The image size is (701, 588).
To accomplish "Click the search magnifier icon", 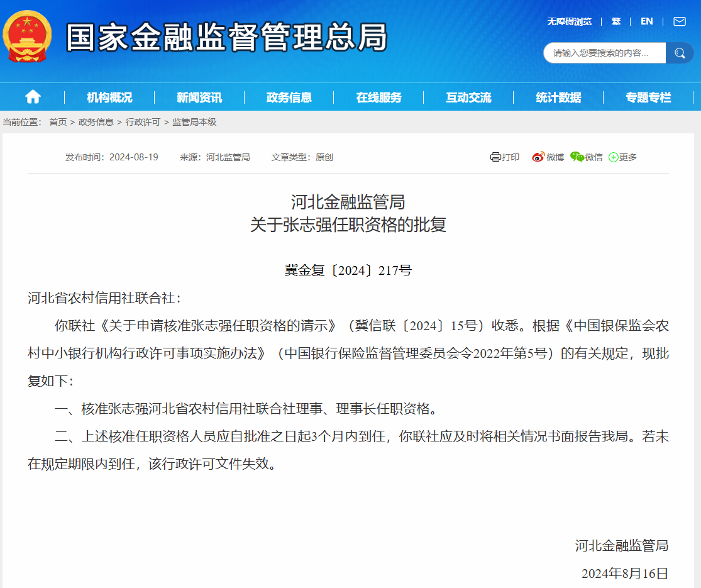I will coord(680,53).
